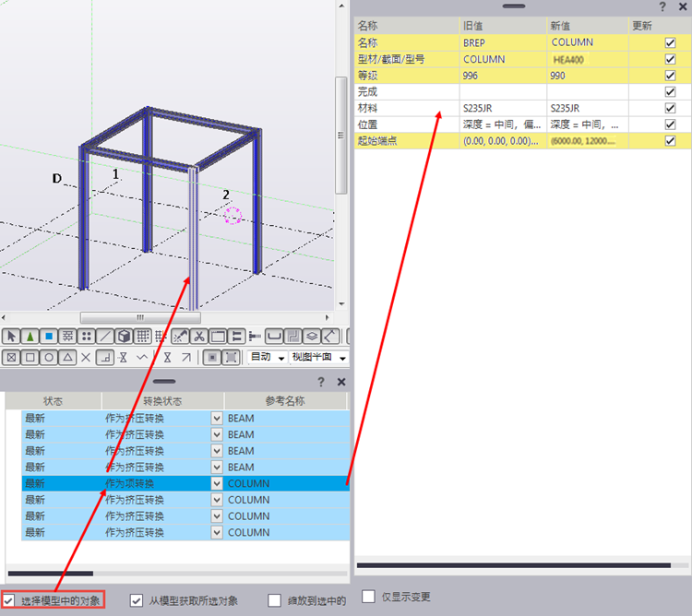Uncheck update box for 起始端点 row
Image resolution: width=692 pixels, height=616 pixels.
pyautogui.click(x=670, y=141)
